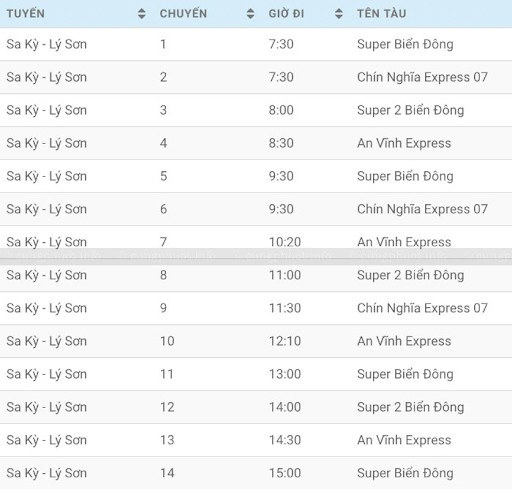Select Super Biển Đông in trip 1 row

point(405,44)
